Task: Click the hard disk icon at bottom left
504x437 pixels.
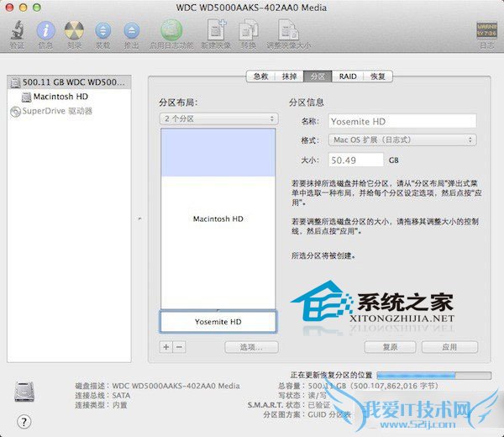Action: (24, 392)
